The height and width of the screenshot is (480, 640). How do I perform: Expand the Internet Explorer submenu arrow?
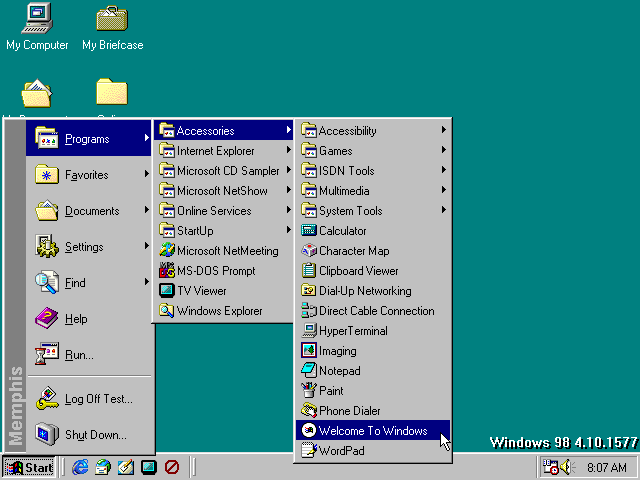(x=289, y=150)
